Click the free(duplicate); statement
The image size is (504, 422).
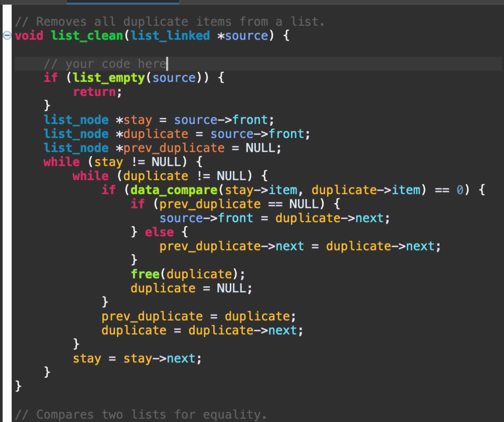pos(188,274)
